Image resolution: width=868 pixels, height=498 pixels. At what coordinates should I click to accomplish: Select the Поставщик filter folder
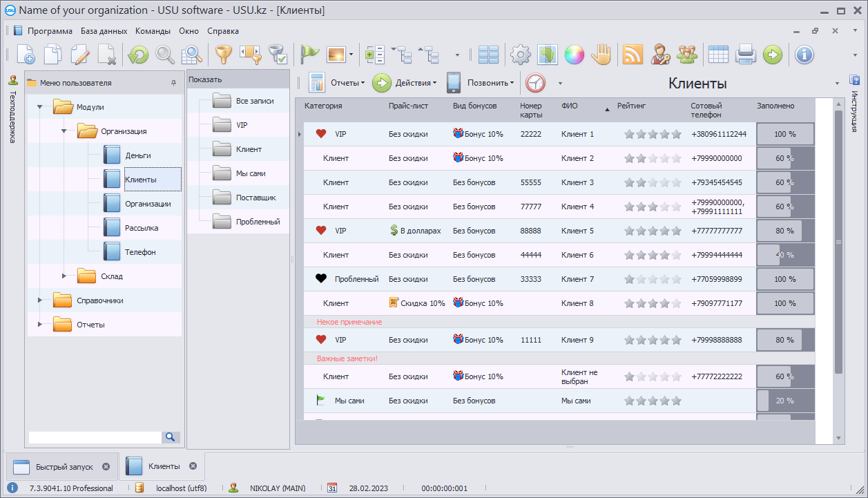click(x=255, y=198)
